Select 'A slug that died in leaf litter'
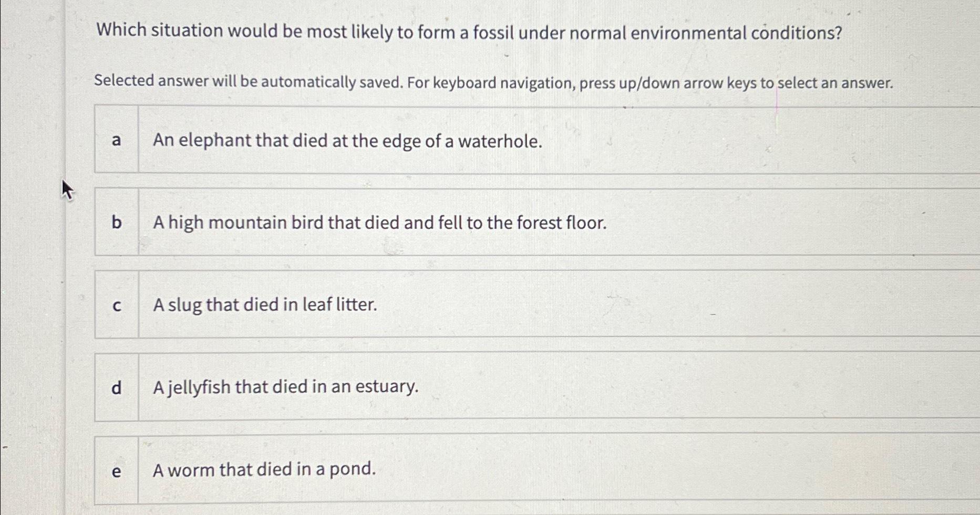Image resolution: width=980 pixels, height=515 pixels. point(265,304)
